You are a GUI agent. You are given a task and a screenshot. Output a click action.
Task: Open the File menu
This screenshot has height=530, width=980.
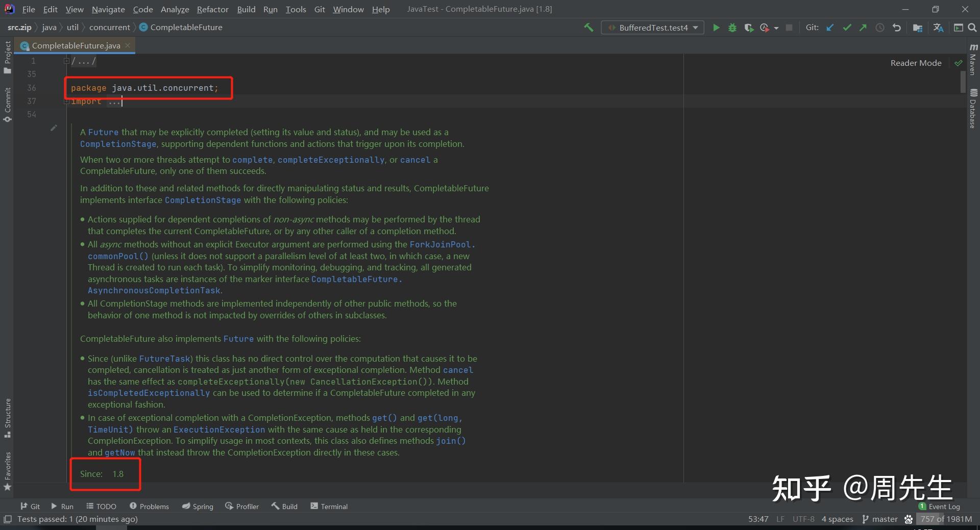click(29, 9)
